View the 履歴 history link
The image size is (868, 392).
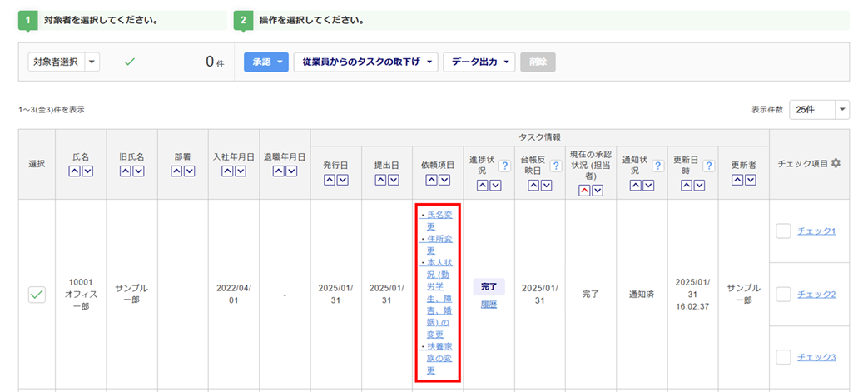pos(489,305)
